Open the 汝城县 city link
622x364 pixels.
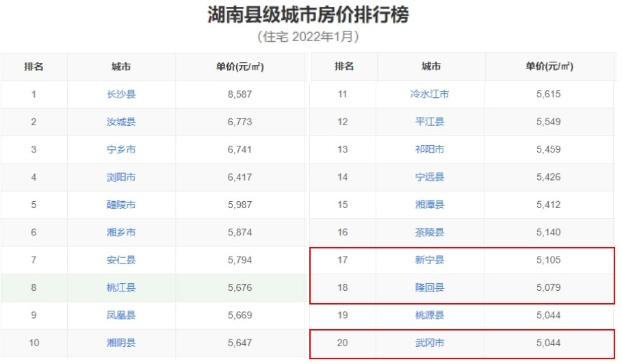point(121,122)
